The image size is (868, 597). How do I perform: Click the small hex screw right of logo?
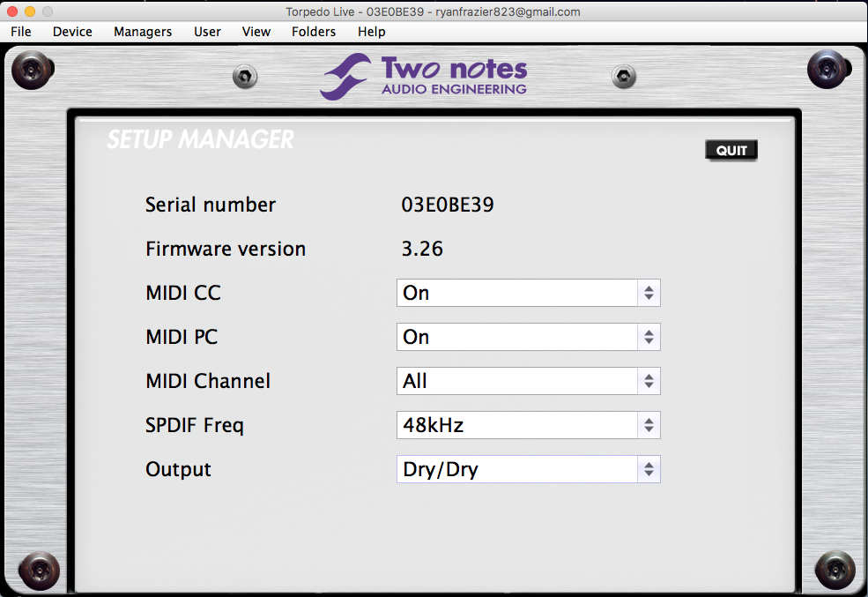[624, 77]
